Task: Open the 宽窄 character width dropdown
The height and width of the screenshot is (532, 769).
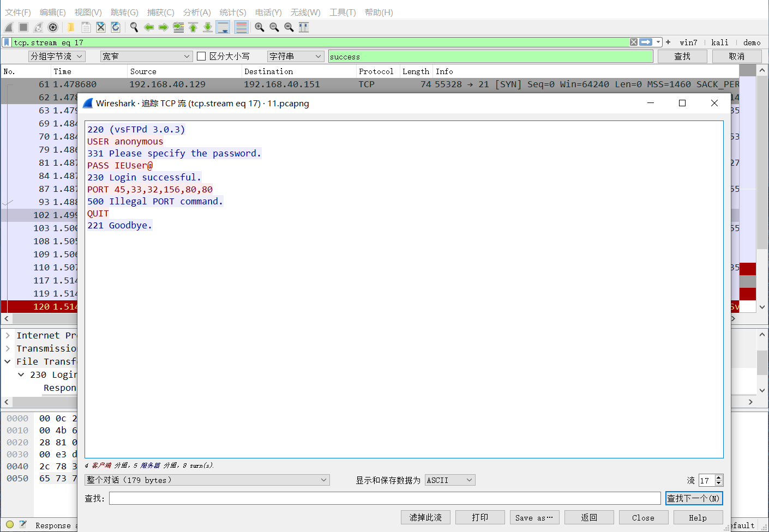Action: [146, 56]
